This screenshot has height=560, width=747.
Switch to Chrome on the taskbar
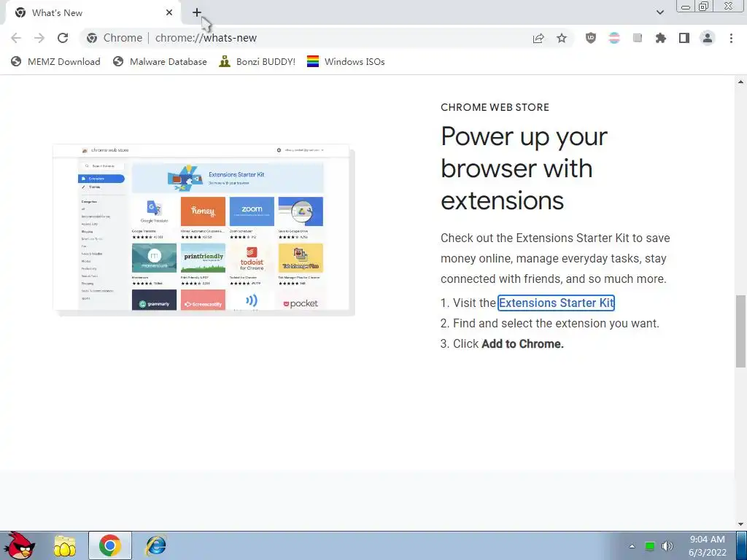point(110,545)
